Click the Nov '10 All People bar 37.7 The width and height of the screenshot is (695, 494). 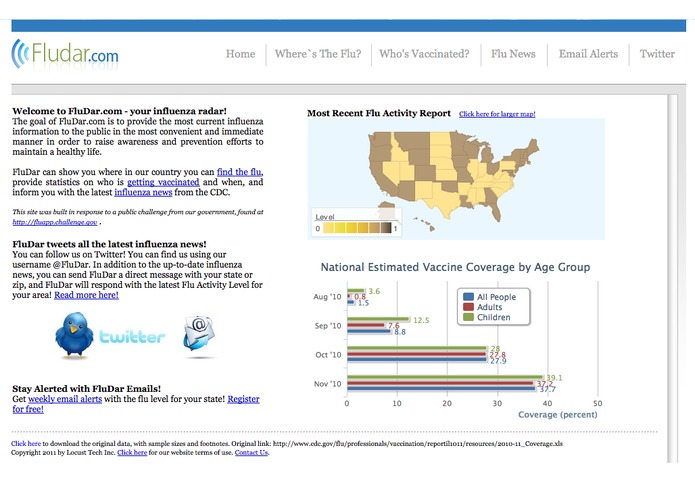[x=441, y=389]
